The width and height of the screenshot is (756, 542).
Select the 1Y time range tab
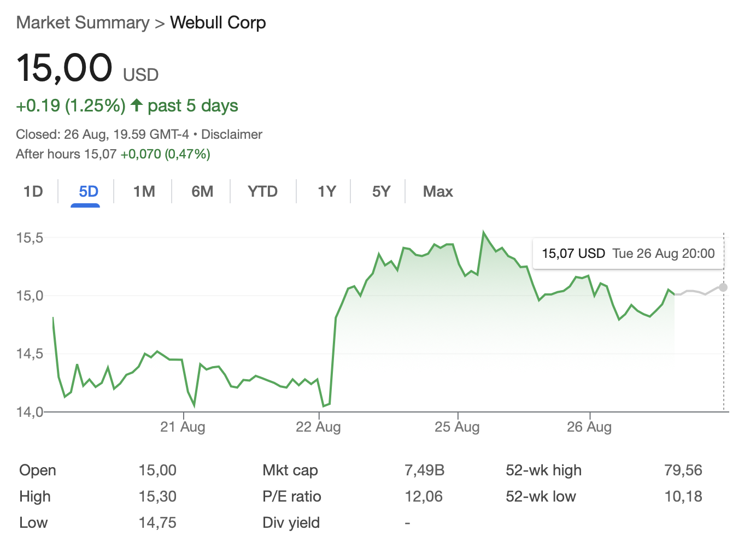click(326, 191)
